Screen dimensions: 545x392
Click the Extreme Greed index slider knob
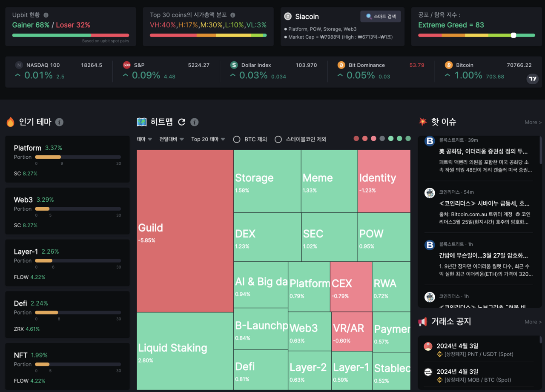point(513,35)
